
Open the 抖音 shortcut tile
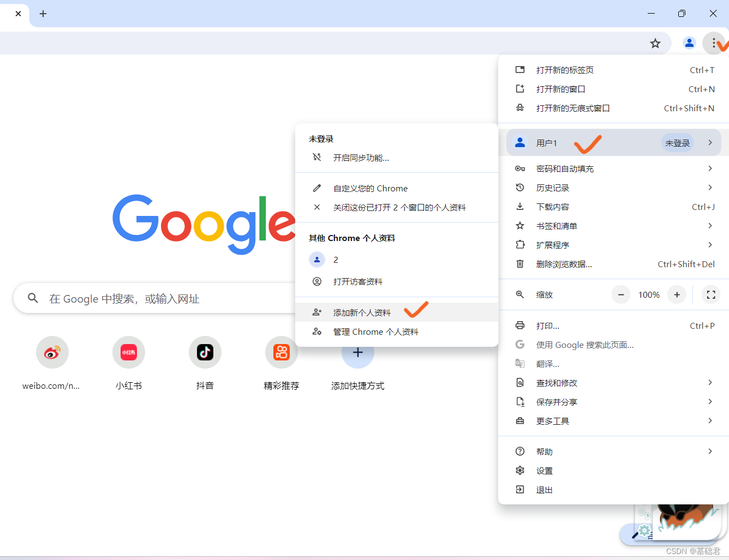pos(205,363)
